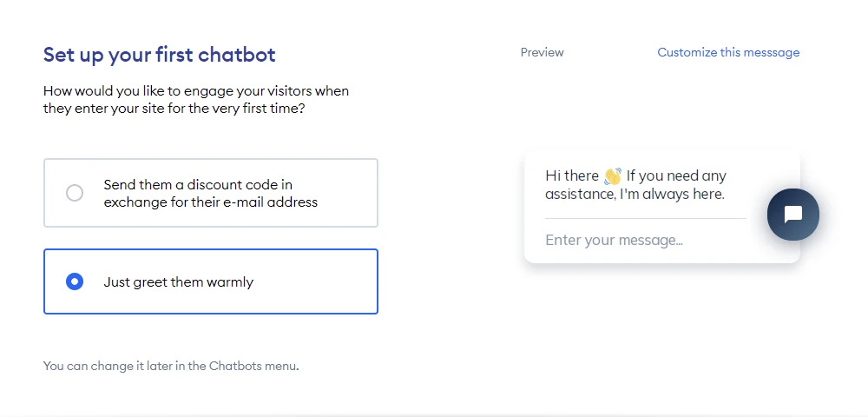Viewport: 868px width, 417px height.
Task: Click the 'How would you like to engage' question
Action: tap(196, 91)
